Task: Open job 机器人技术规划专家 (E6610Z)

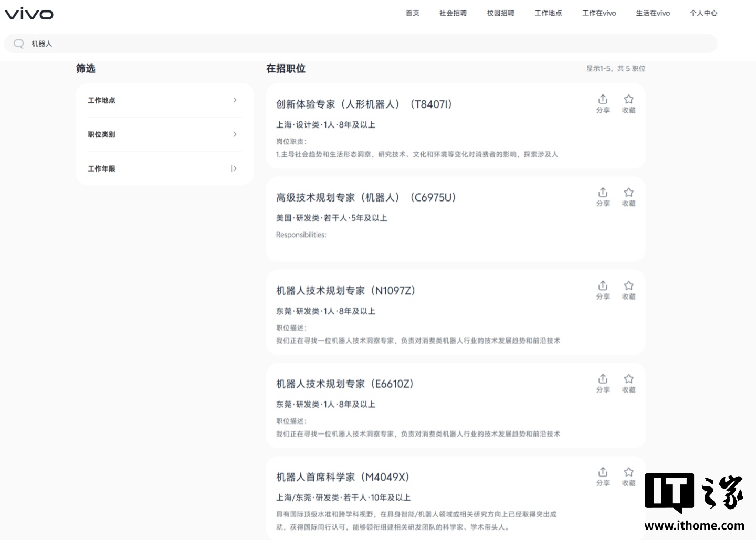Action: [x=345, y=384]
